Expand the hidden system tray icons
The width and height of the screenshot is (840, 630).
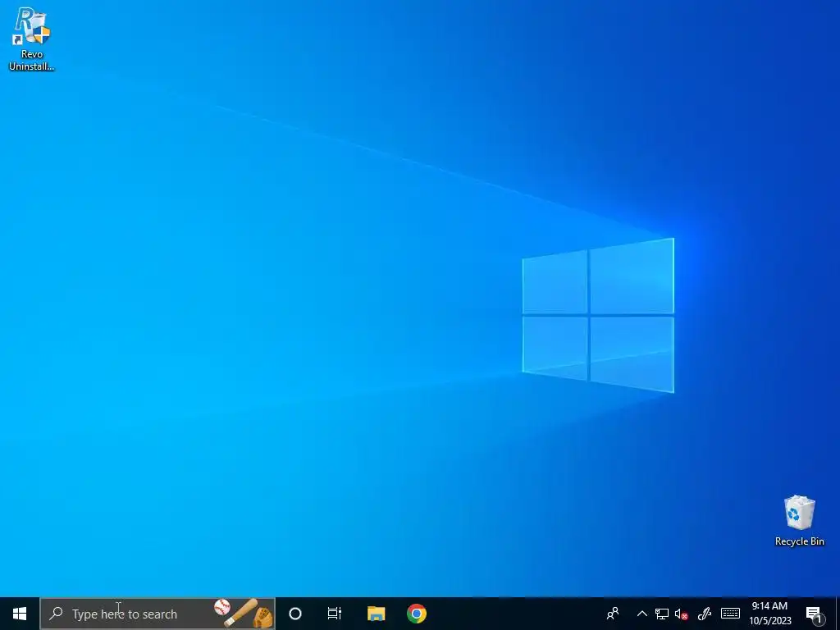[641, 614]
